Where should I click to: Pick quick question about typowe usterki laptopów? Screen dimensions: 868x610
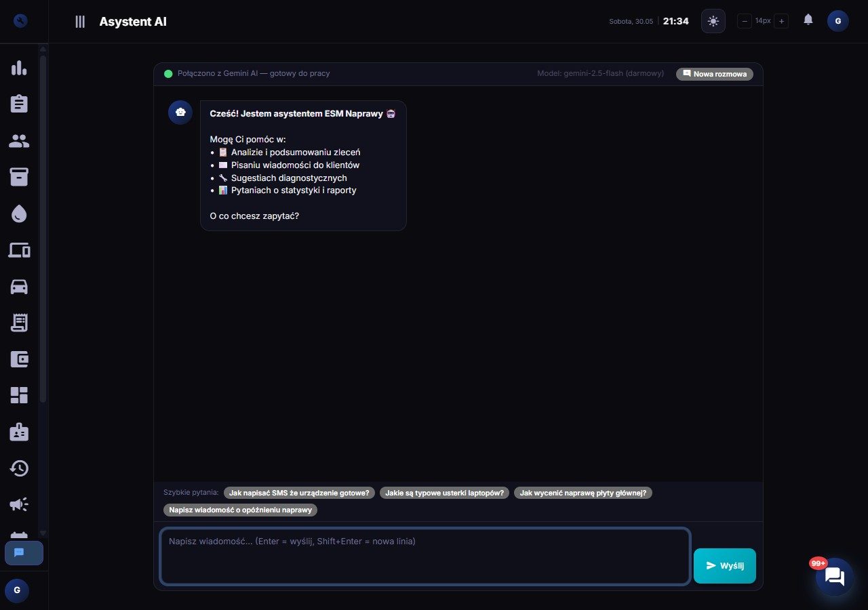[x=444, y=493]
